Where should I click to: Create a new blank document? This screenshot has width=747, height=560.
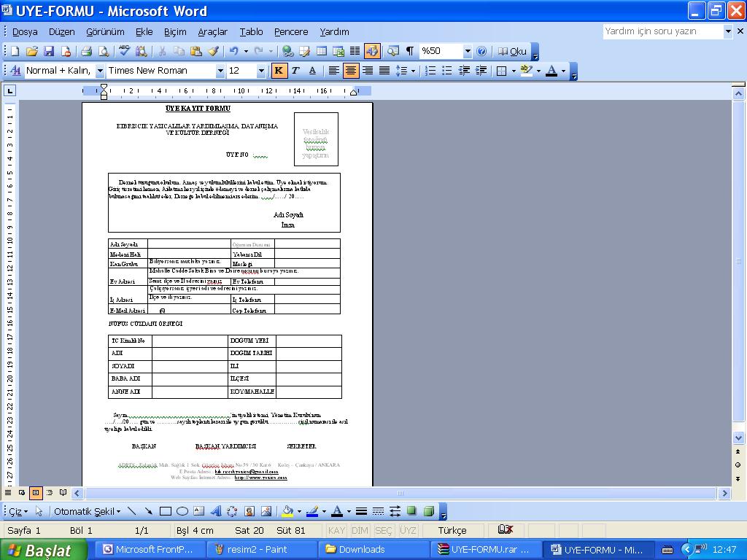pyautogui.click(x=15, y=51)
